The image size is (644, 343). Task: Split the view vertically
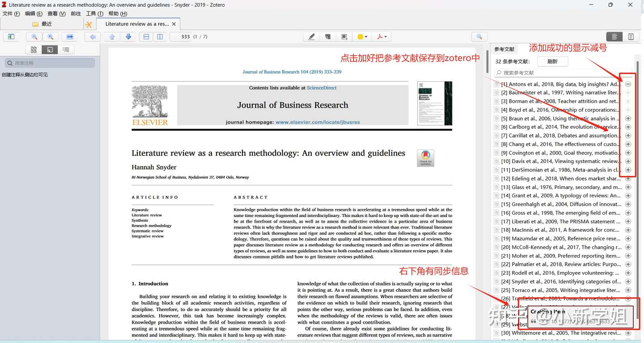(x=160, y=37)
